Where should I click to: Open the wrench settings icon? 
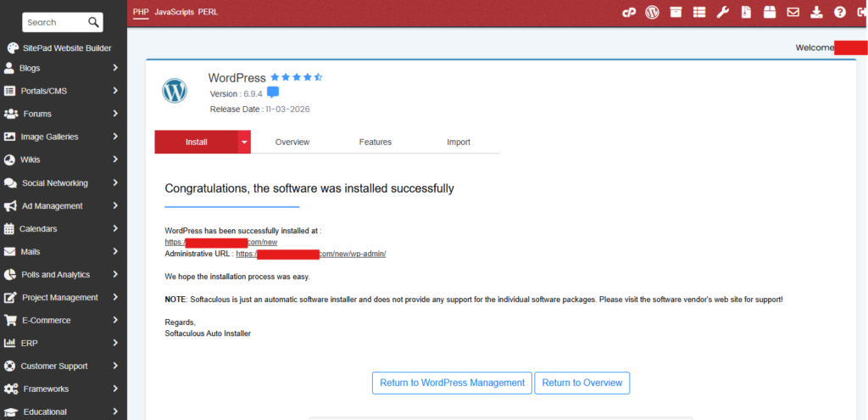point(723,12)
